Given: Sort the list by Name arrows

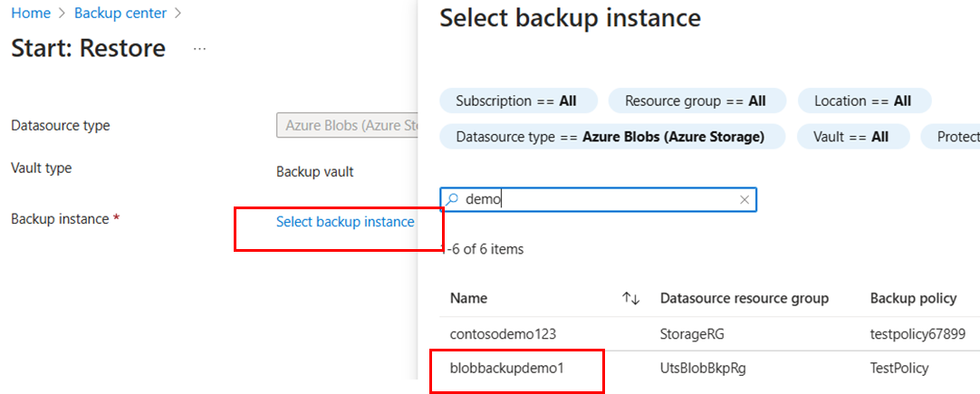Looking at the screenshot, I should [631, 298].
